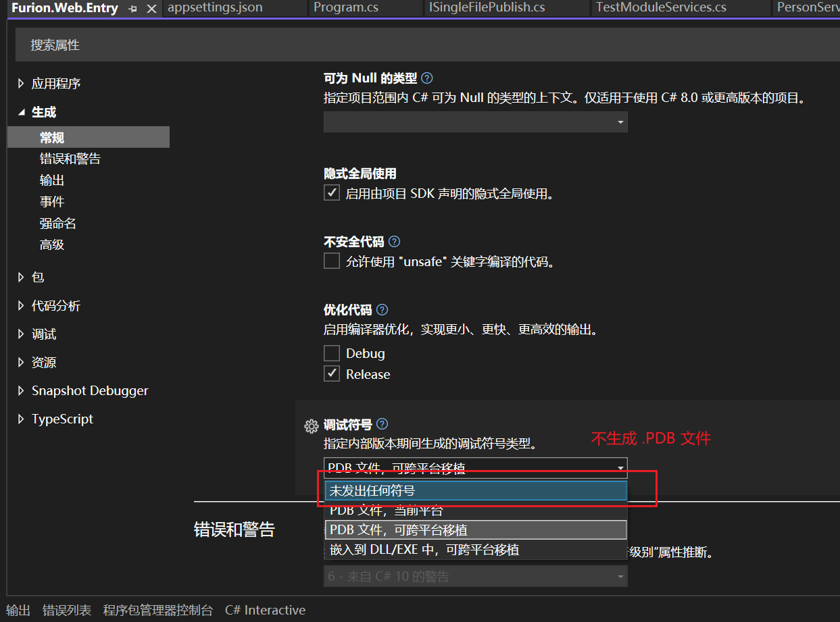Enable the unsafe code checkbox
Viewport: 840px width, 622px height.
pos(332,261)
